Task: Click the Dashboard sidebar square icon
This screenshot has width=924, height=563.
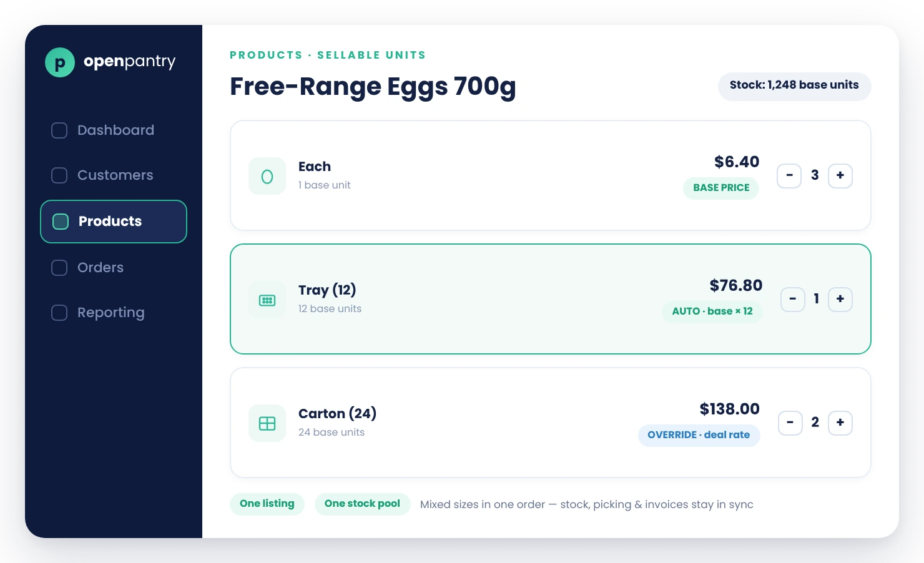Action: click(59, 130)
